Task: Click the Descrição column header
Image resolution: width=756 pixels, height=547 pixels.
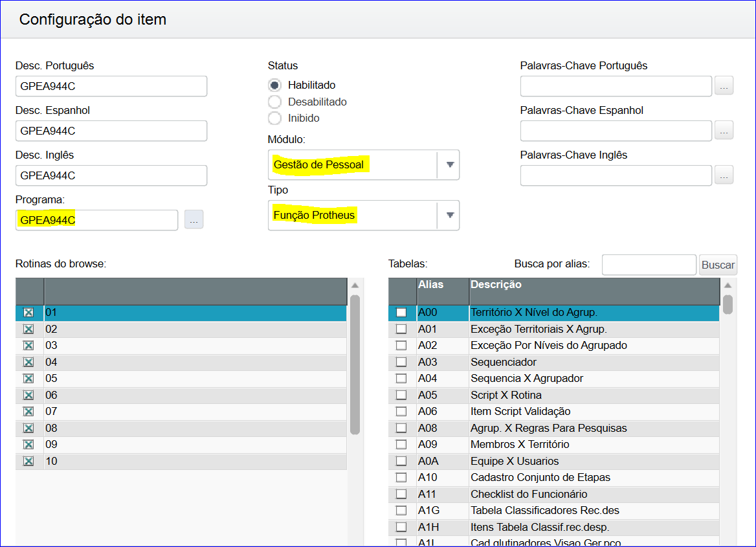Action: [593, 285]
